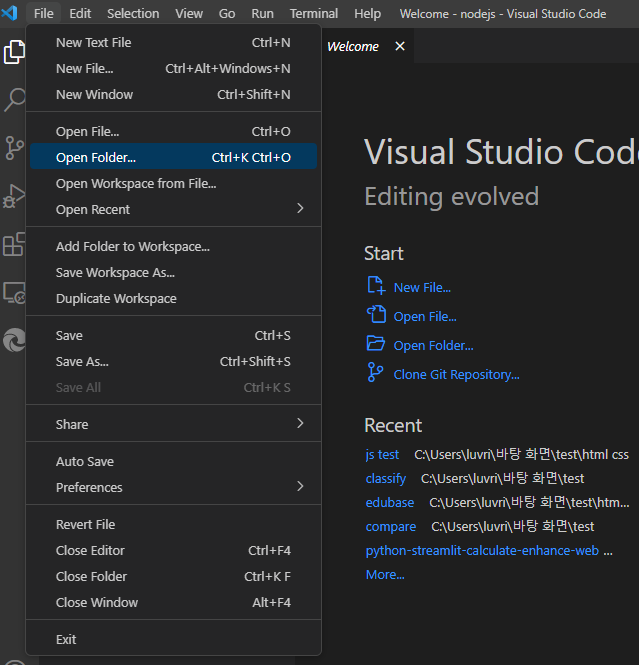This screenshot has height=665, width=639.
Task: Choose New Text File from File menu
Action: click(173, 42)
